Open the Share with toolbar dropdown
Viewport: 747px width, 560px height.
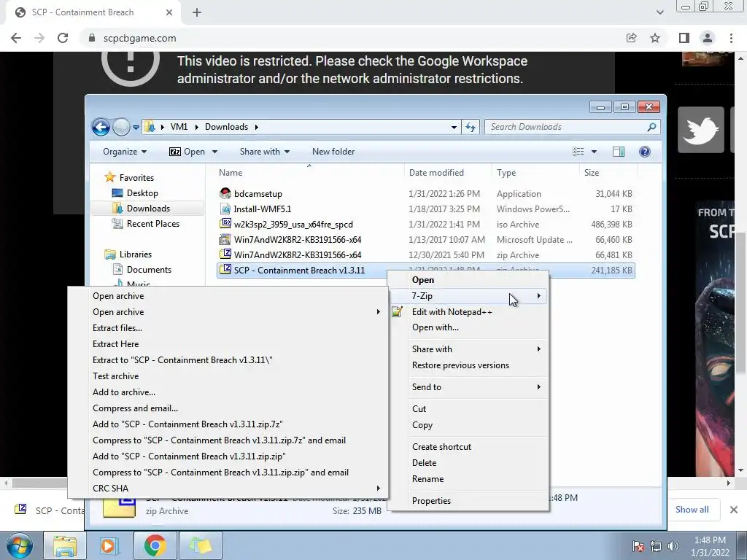[x=264, y=152]
